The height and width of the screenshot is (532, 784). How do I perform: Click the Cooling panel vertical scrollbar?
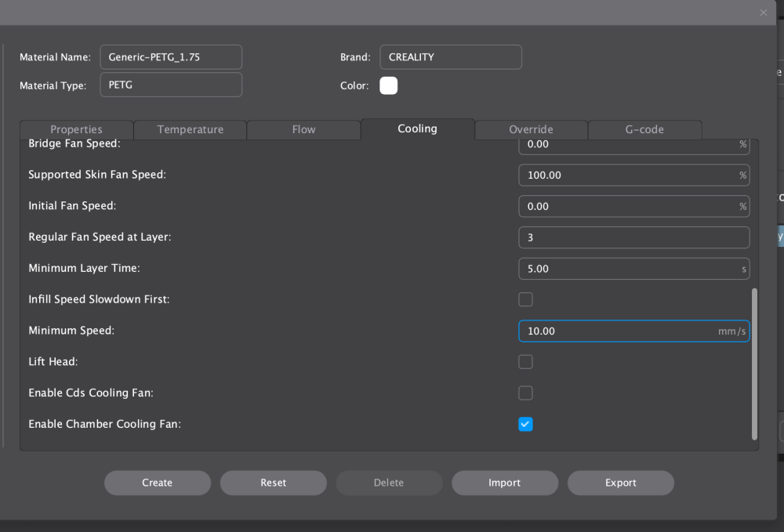[754, 364]
